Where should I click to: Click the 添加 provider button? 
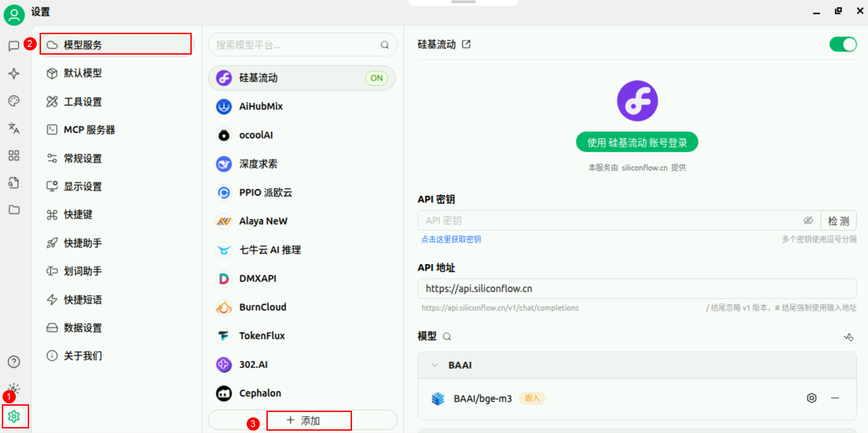pyautogui.click(x=303, y=420)
